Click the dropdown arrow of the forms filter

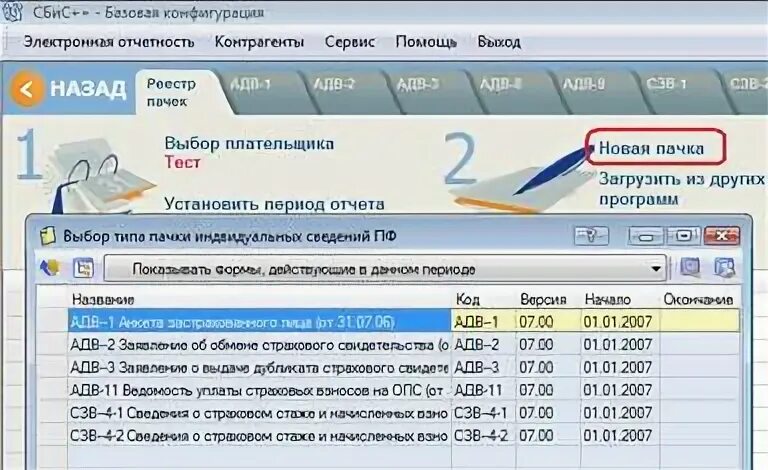pyautogui.click(x=655, y=269)
